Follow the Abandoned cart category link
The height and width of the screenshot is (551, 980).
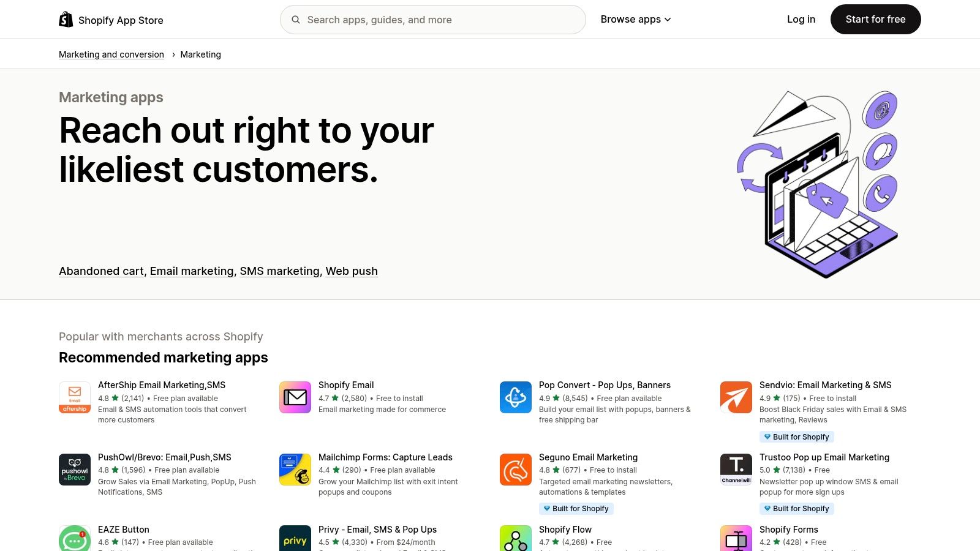(x=100, y=271)
